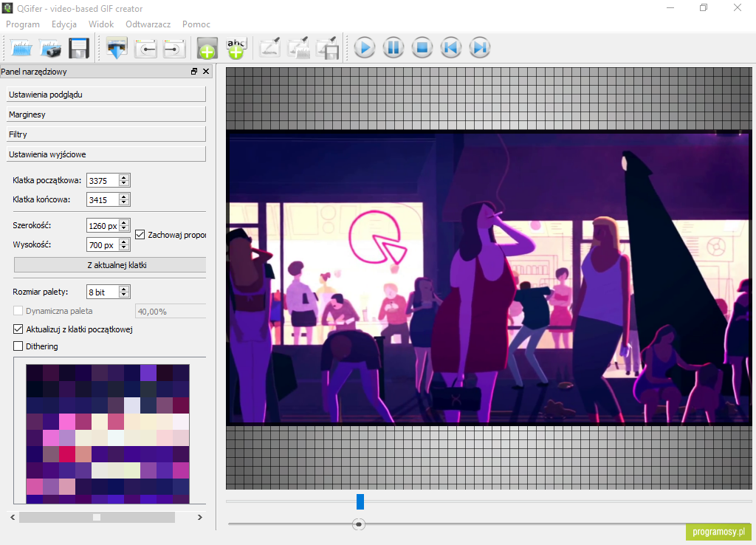756x545 pixels.
Task: Click the Rozmiar palety 8 bit field
Action: tap(103, 292)
